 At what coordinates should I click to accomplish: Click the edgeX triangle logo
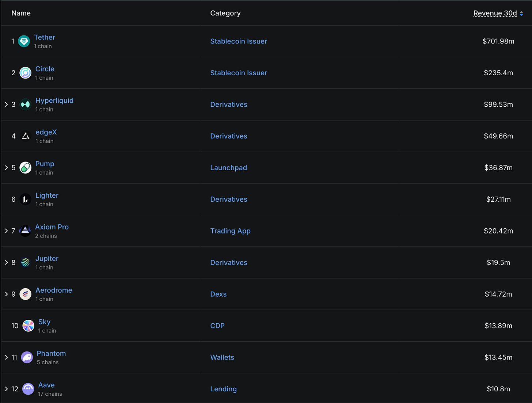tap(26, 136)
